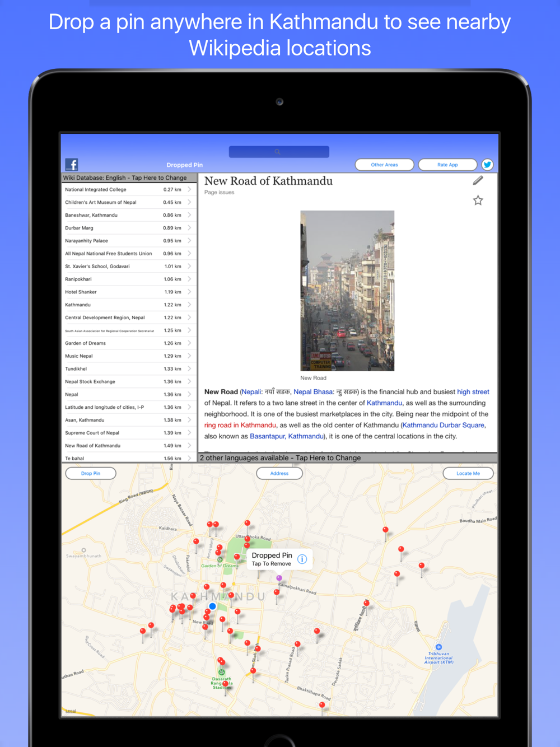Viewport: 560px width, 747px height.
Task: Tap the Page issues text
Action: 220,193
